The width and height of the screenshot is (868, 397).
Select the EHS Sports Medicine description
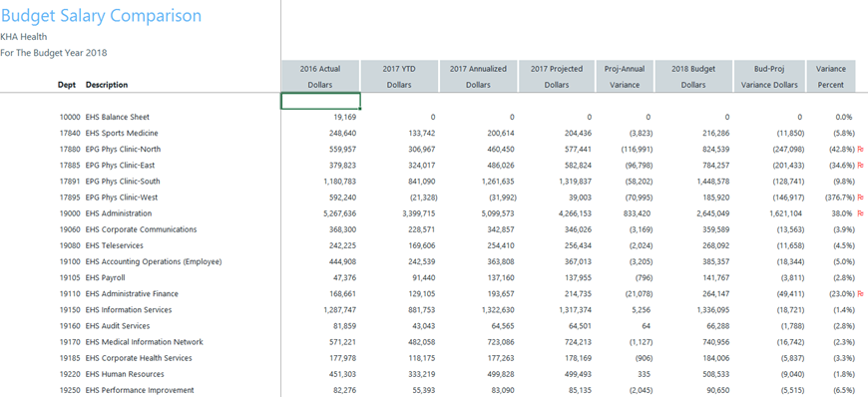pos(122,134)
